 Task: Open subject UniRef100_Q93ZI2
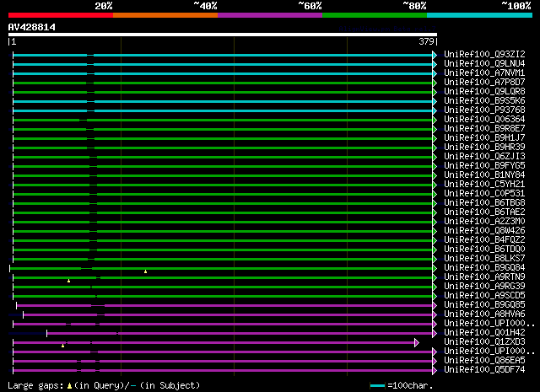click(484, 55)
